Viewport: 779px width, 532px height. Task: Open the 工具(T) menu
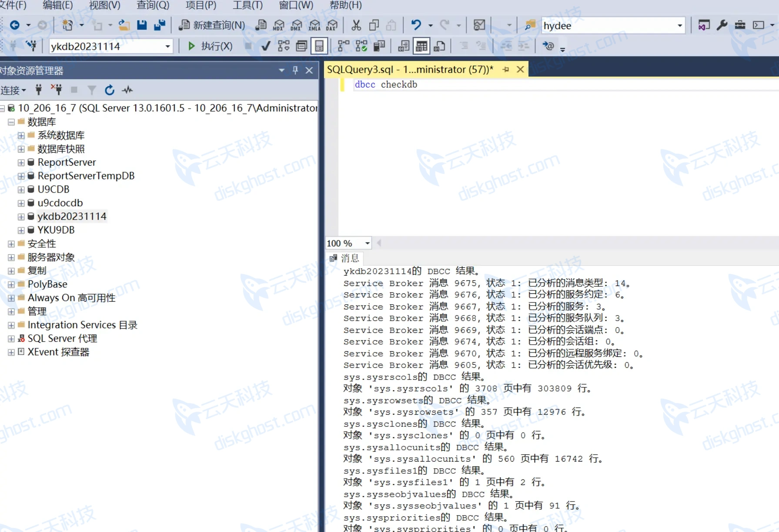click(x=247, y=5)
